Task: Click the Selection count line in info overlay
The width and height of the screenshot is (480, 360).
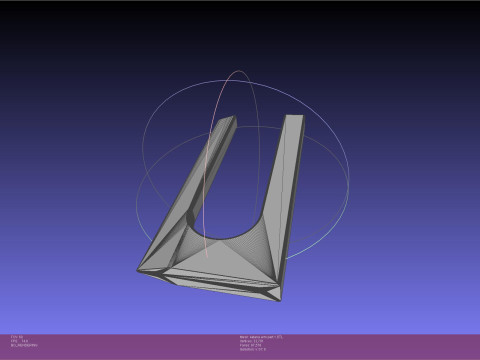Action: 253,349
